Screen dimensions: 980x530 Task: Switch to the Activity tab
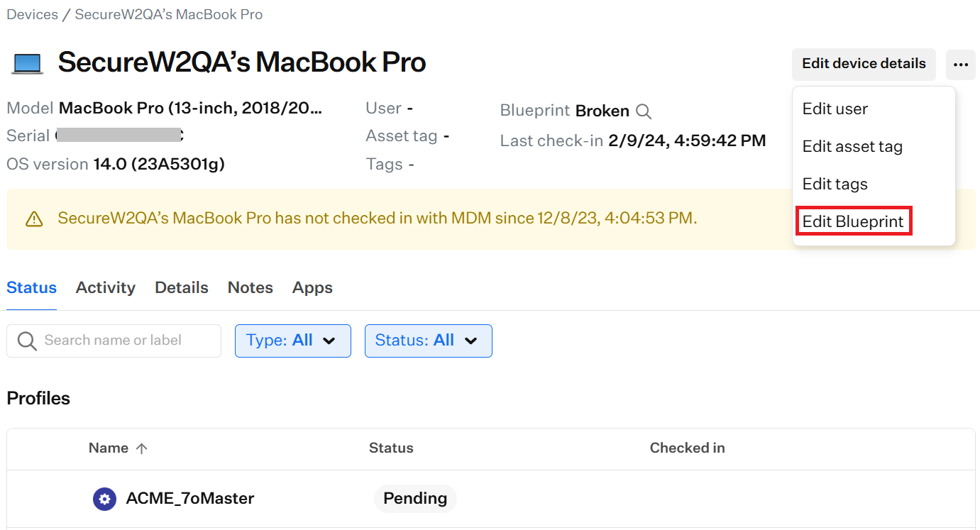point(106,287)
